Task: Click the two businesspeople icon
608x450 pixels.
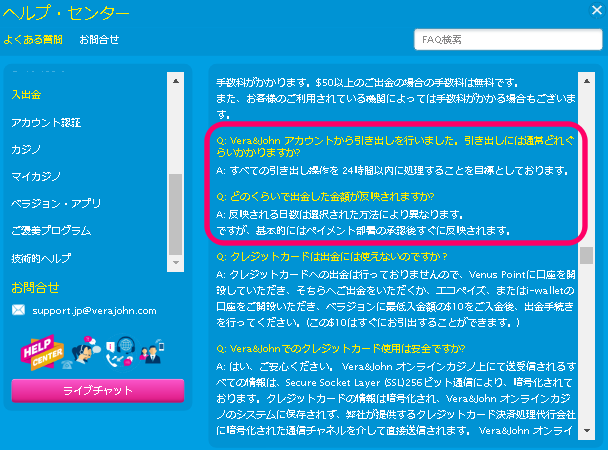Action: (152, 352)
